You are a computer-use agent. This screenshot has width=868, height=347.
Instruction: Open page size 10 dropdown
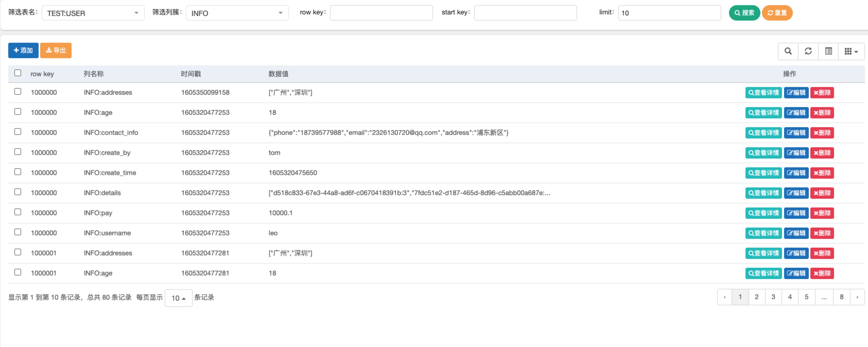178,298
